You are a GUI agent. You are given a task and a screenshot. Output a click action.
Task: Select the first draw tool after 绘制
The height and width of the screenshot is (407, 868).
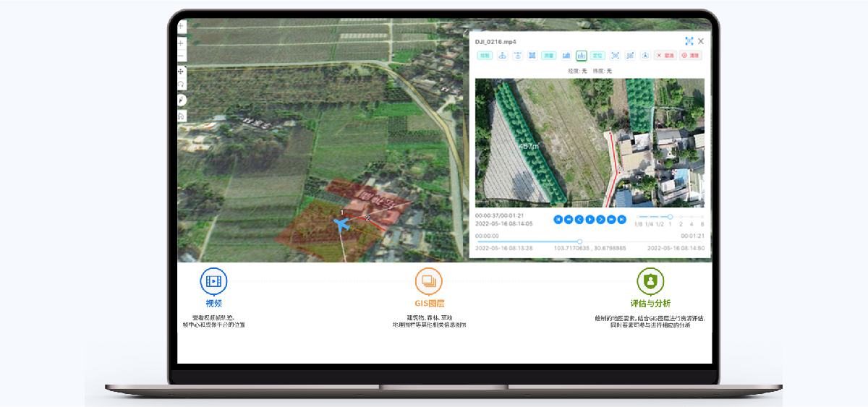click(x=501, y=55)
